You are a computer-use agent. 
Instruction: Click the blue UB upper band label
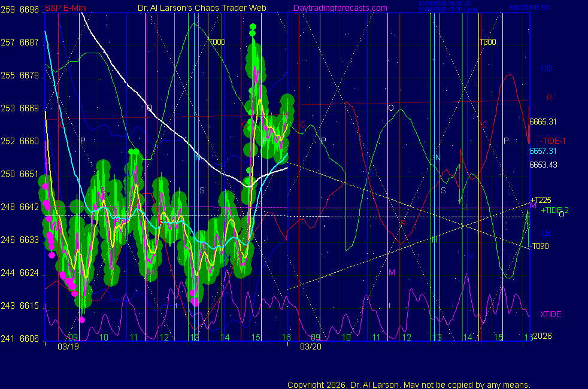point(547,69)
